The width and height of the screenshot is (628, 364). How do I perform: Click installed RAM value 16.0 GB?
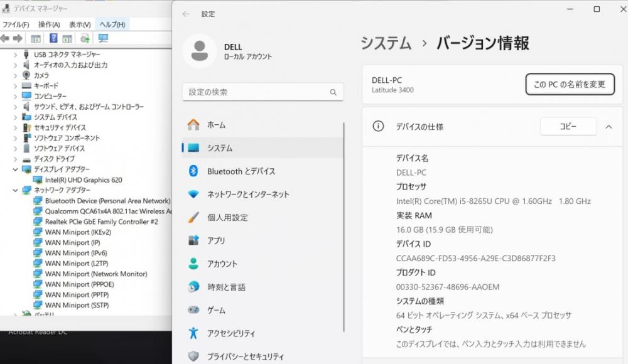(444, 230)
